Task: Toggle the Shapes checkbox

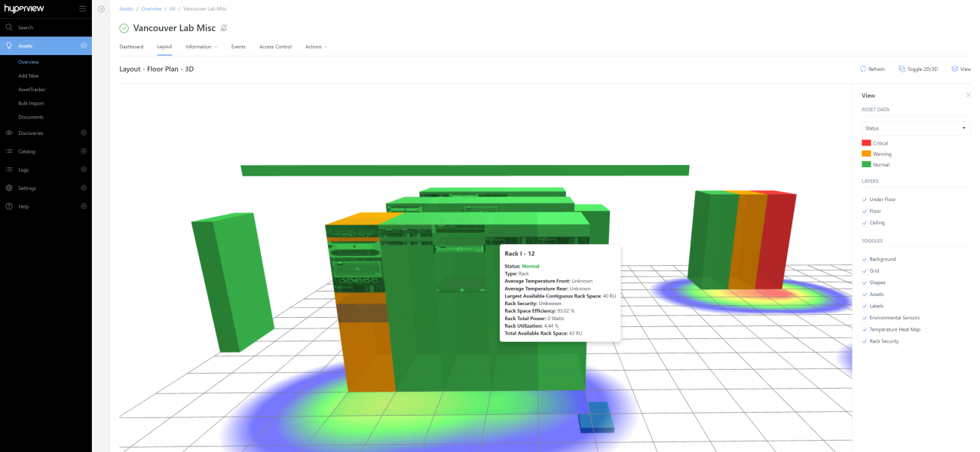Action: [x=865, y=282]
